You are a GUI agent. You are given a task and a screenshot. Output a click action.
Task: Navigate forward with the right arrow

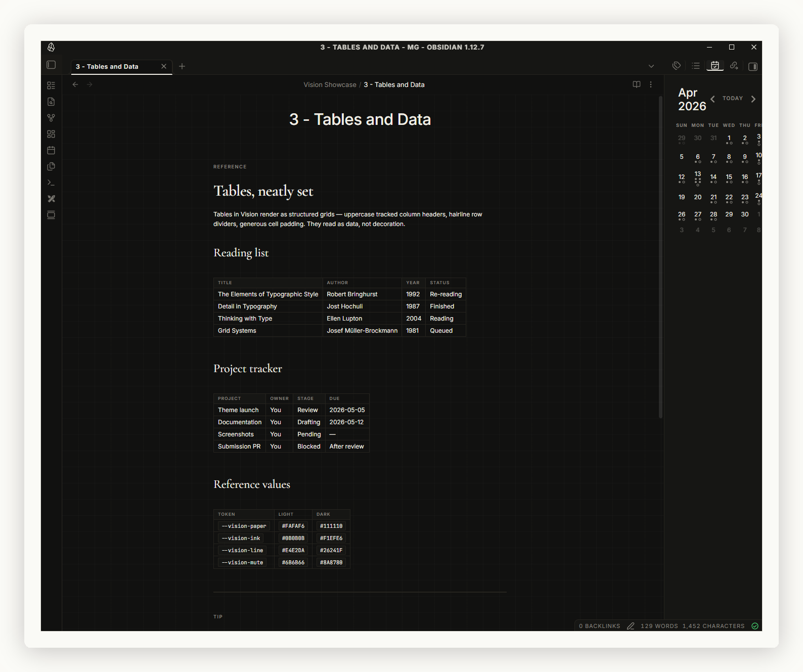pyautogui.click(x=90, y=84)
